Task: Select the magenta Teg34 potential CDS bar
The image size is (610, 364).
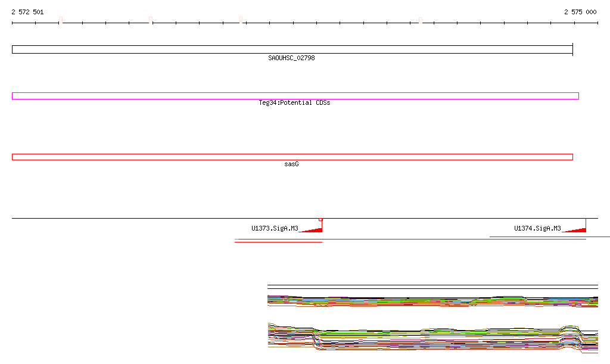Action: [295, 96]
